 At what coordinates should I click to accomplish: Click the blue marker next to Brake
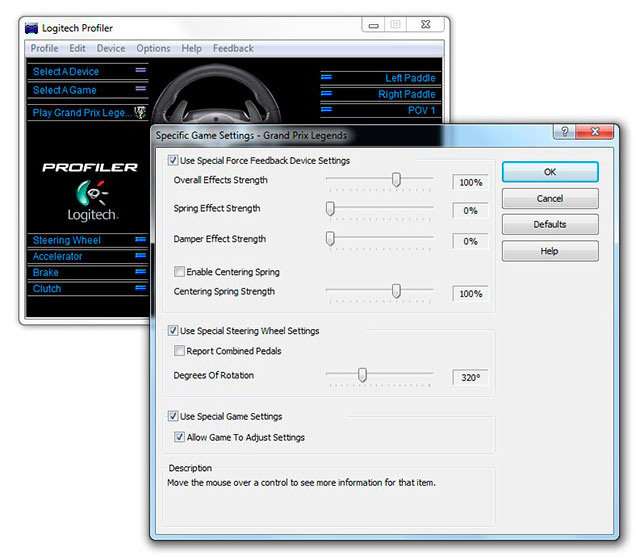(140, 271)
